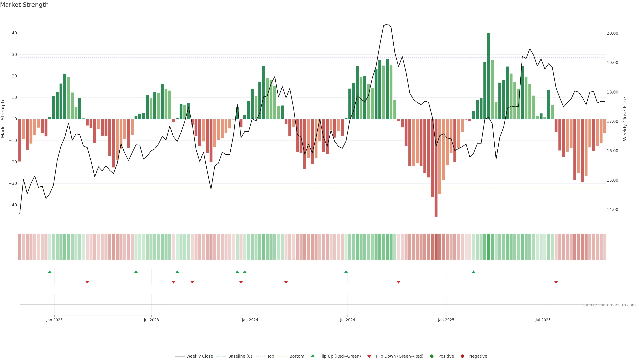Click the Weekly Close legend line icon
Viewport: 644px width, 362px height.
(x=179, y=356)
